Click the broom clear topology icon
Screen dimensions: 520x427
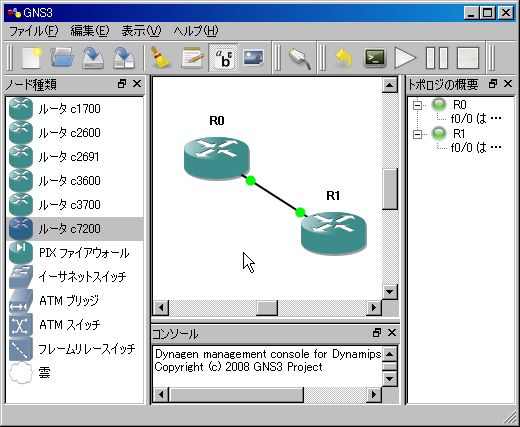pyautogui.click(x=160, y=58)
